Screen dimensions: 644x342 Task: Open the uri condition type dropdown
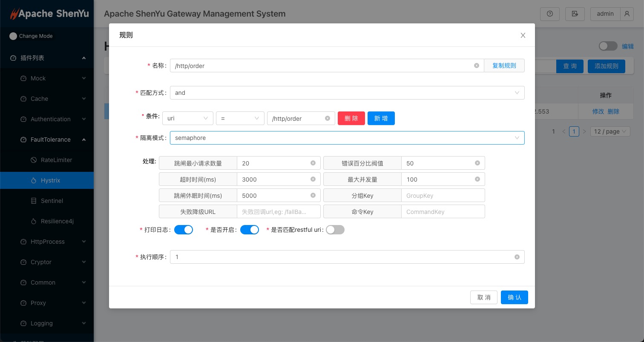point(187,118)
